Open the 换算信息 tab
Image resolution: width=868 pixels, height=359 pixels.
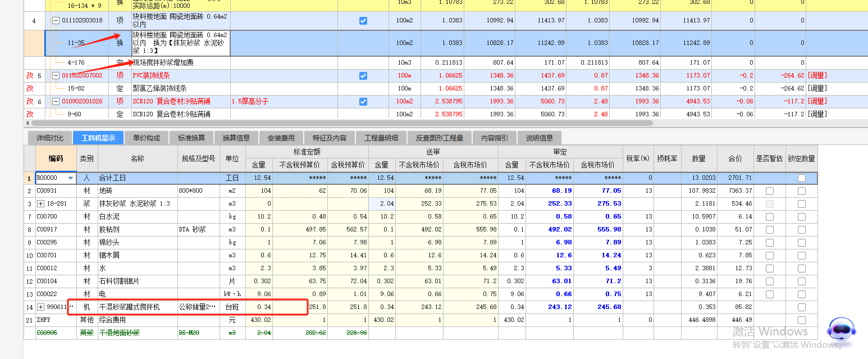click(236, 138)
